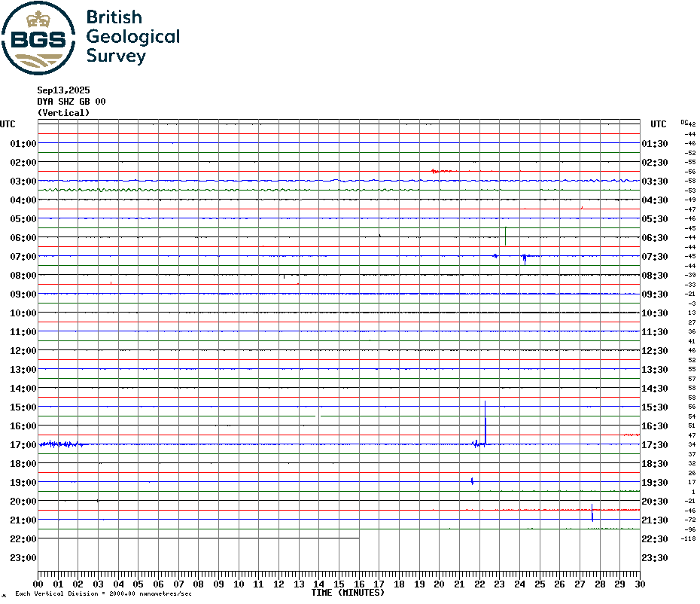Click the 10:30 label on right side
The image size is (700, 604).
click(655, 313)
